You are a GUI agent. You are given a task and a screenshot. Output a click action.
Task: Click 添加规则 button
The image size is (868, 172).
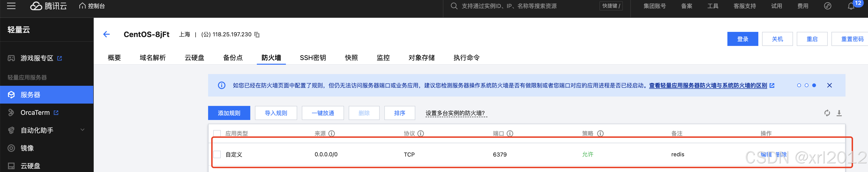pyautogui.click(x=229, y=113)
